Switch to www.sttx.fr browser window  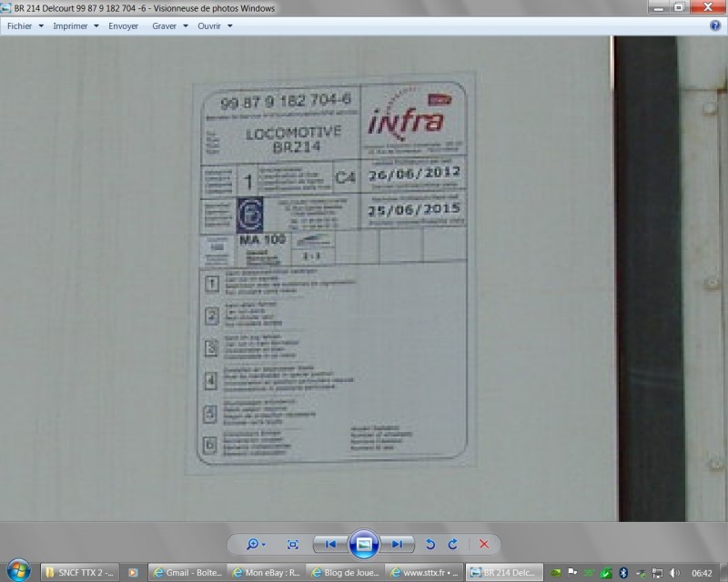(x=424, y=573)
